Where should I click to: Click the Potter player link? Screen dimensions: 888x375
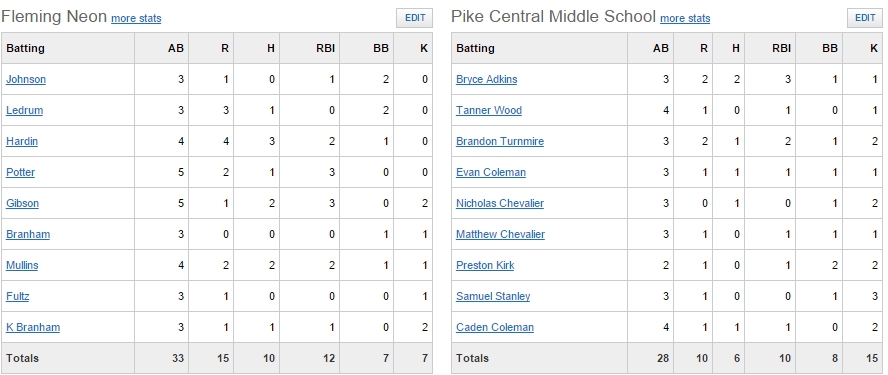click(20, 172)
